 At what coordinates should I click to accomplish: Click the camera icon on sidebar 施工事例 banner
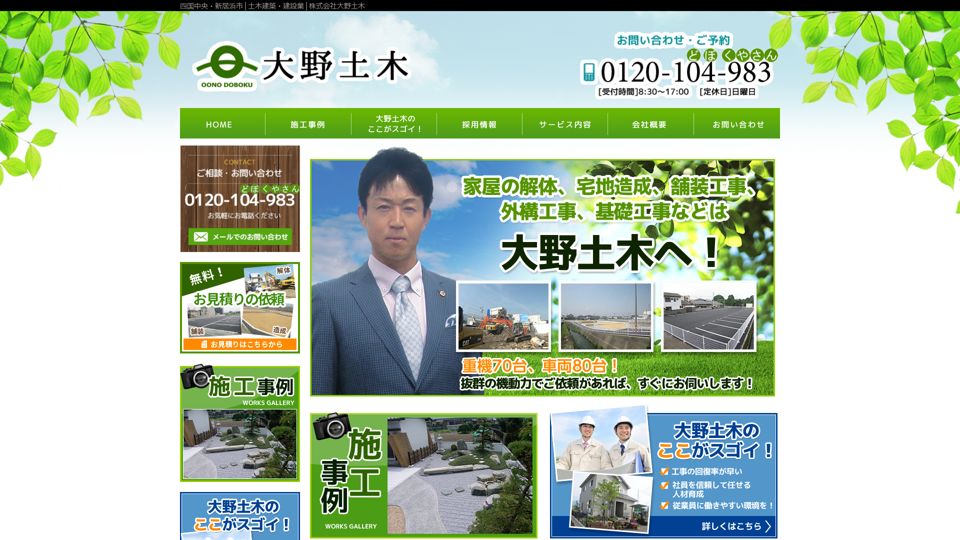196,376
